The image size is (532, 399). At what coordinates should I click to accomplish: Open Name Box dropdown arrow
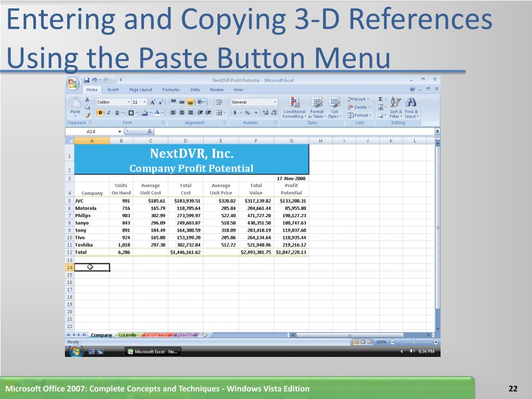[x=120, y=131]
